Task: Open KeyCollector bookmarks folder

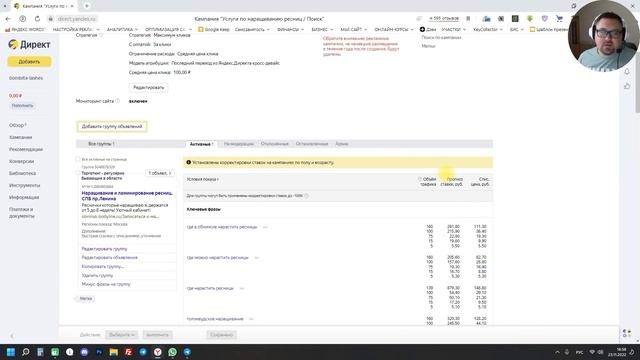Action: pyautogui.click(x=487, y=29)
